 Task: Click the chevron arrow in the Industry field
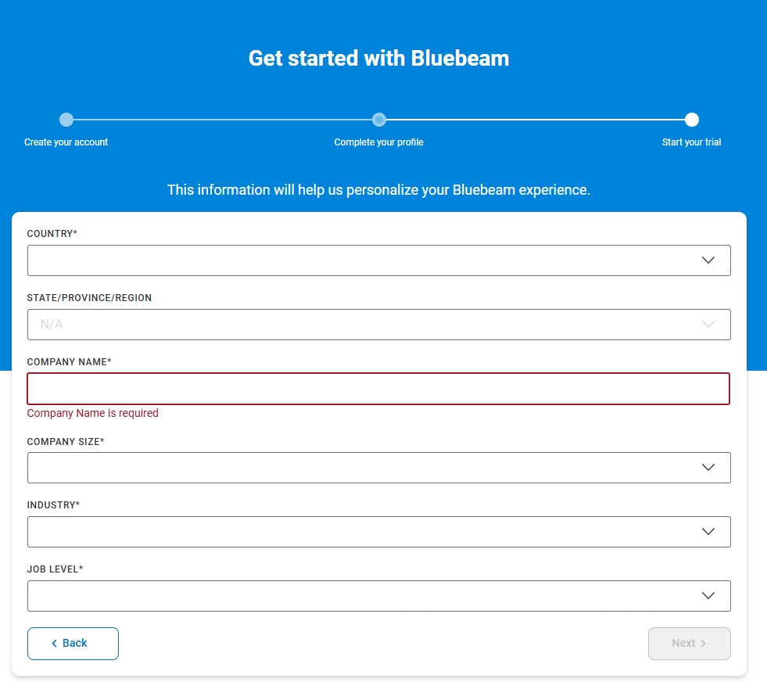(x=708, y=532)
